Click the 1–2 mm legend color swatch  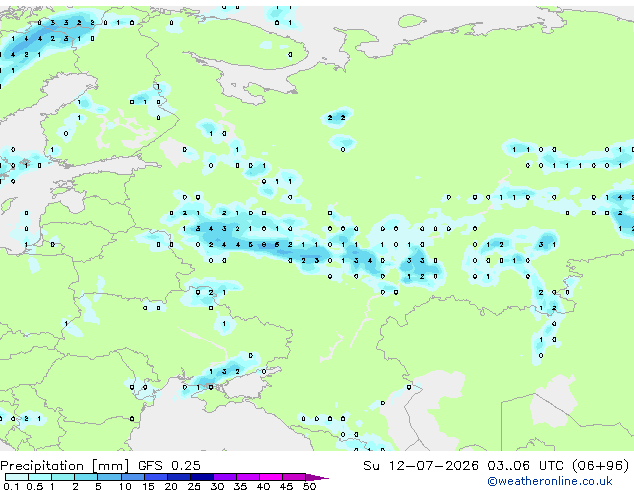[x=63, y=477]
